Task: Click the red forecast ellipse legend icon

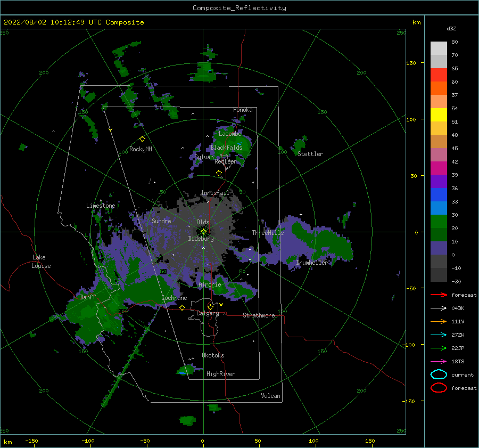Action: coord(439,388)
